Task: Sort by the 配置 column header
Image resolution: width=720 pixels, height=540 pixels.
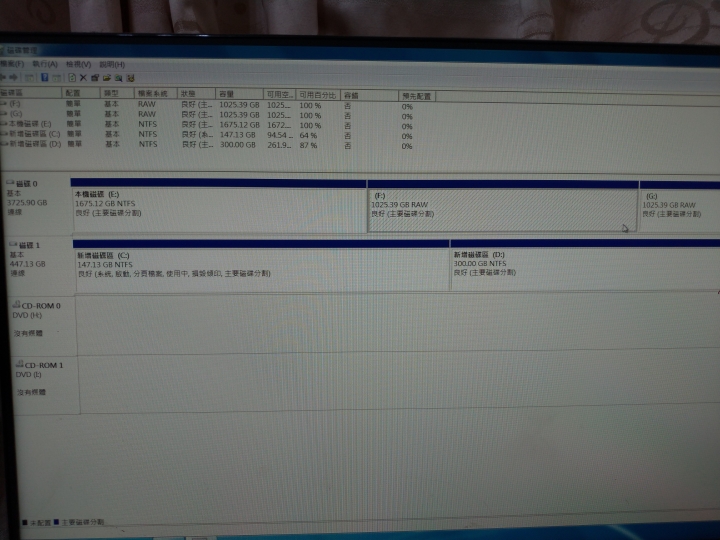Action: click(x=81, y=93)
